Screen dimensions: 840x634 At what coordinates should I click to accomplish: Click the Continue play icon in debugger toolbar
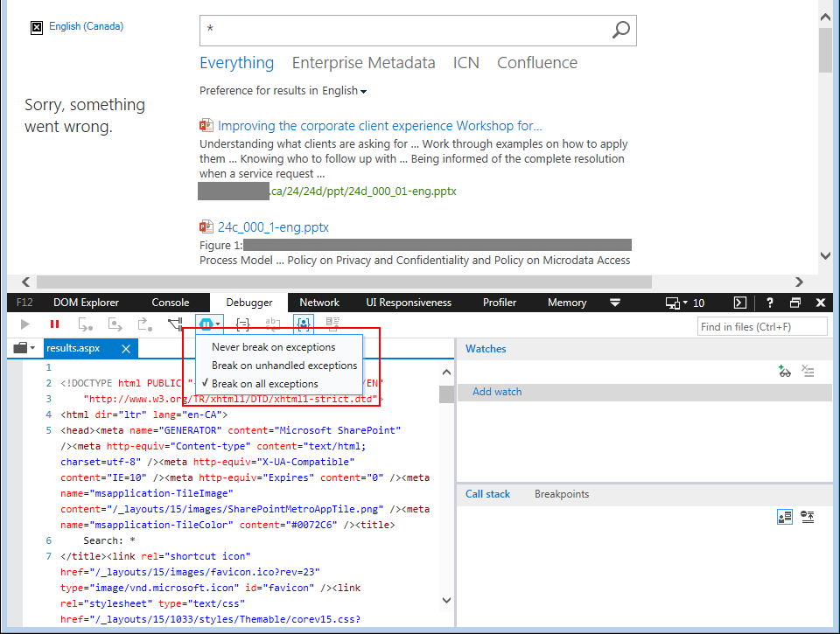pos(25,324)
